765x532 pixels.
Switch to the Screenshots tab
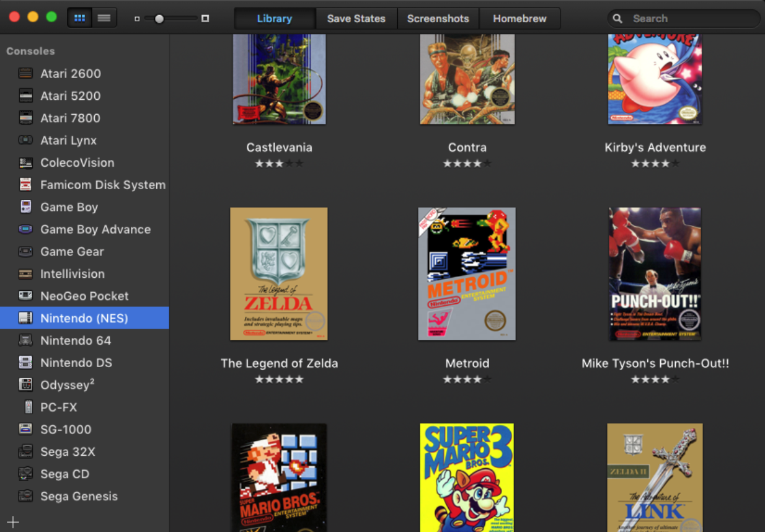[x=438, y=19]
